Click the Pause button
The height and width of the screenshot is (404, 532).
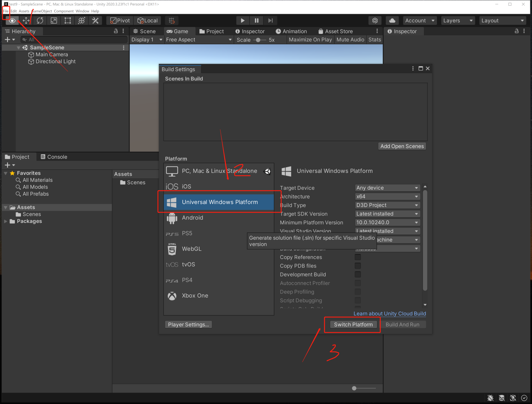pyautogui.click(x=256, y=21)
